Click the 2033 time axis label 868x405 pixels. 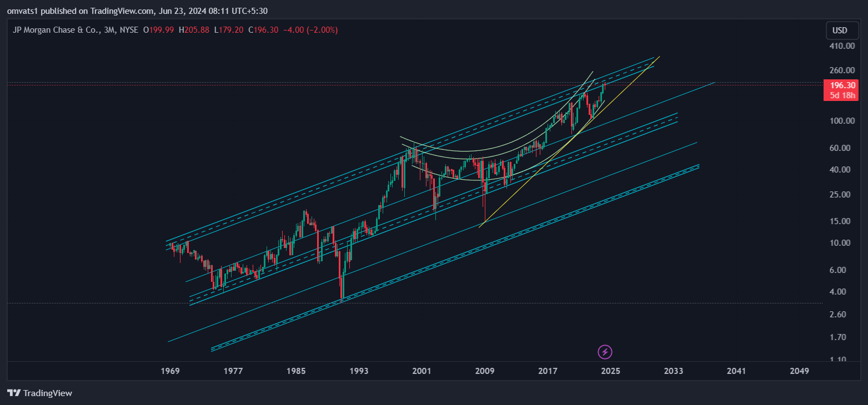(x=674, y=371)
